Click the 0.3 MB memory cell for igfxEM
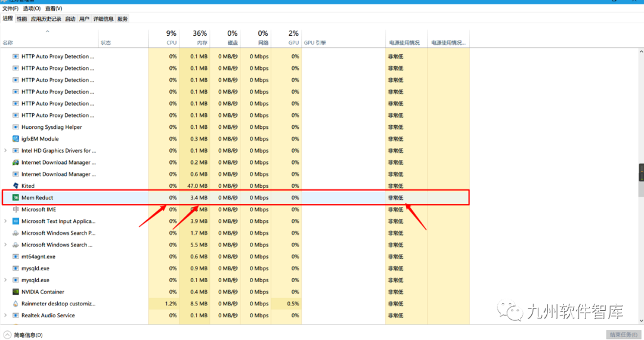This screenshot has width=644, height=340. point(194,139)
